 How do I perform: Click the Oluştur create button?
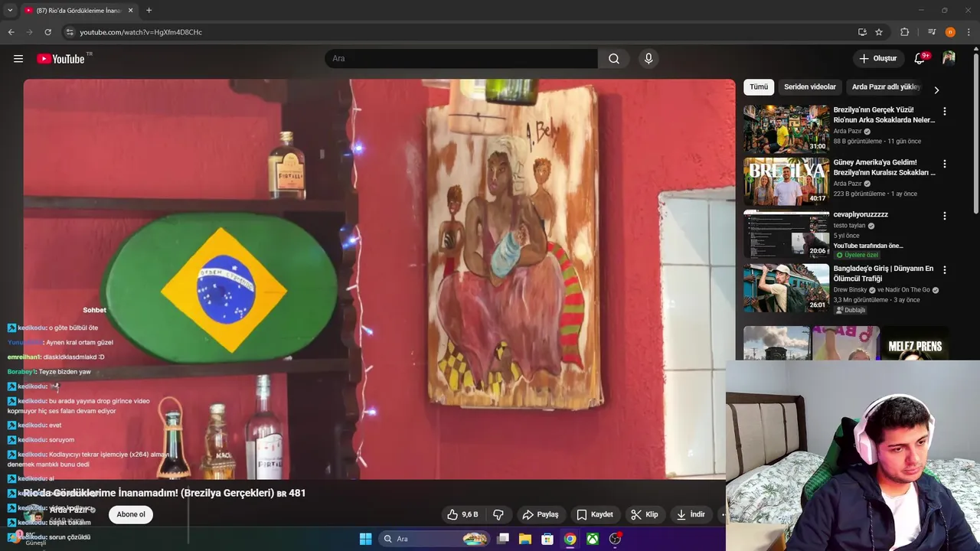877,59
